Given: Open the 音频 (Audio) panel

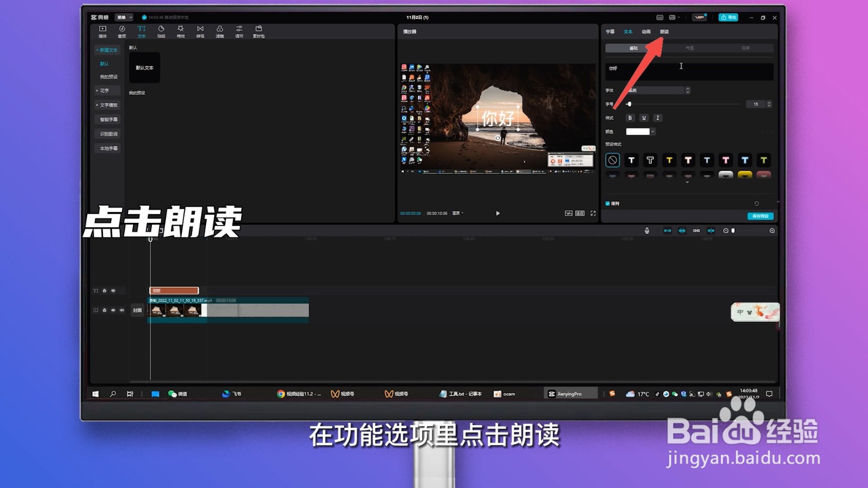Looking at the screenshot, I should pos(122,31).
